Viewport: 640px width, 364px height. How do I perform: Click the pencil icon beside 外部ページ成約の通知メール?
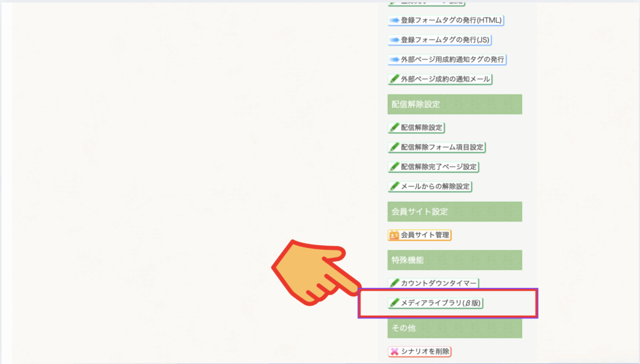click(394, 79)
